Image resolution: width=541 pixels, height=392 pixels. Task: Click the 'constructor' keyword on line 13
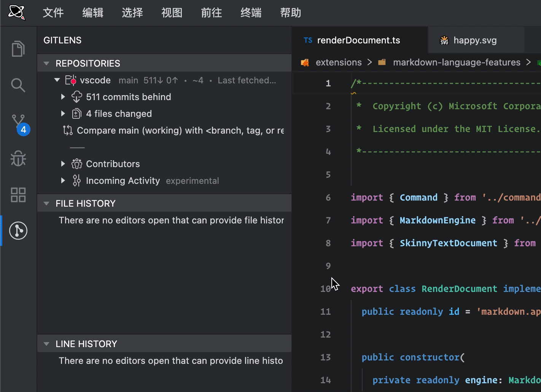[x=430, y=357]
